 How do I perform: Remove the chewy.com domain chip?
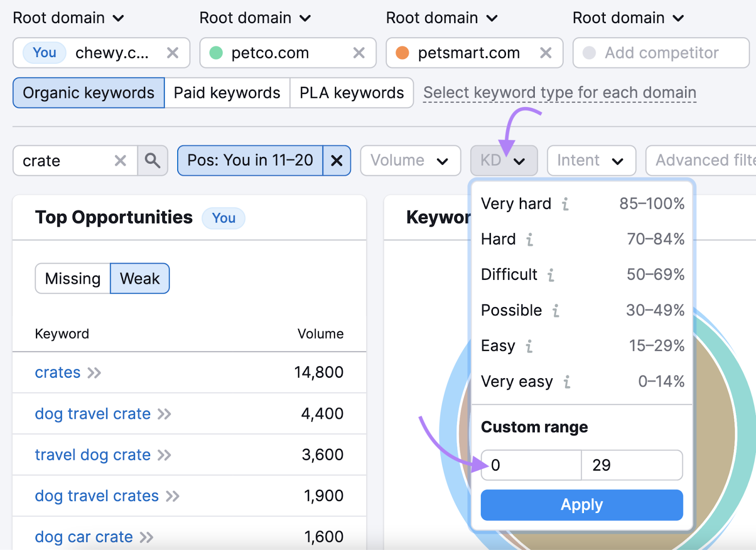point(172,53)
